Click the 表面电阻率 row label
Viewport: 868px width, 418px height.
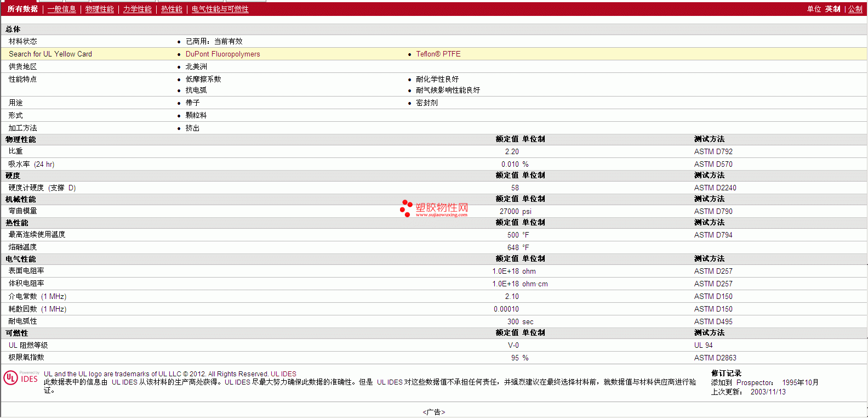(26, 271)
